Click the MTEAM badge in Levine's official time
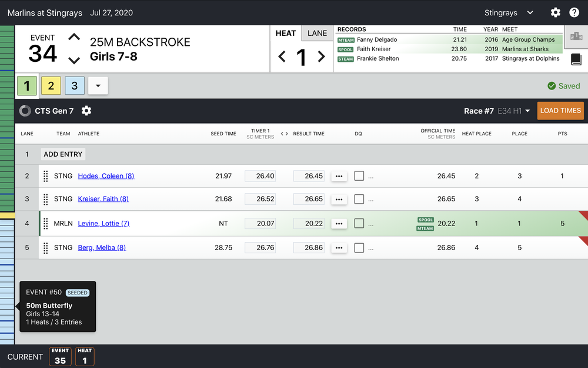588x368 pixels. [x=425, y=228]
